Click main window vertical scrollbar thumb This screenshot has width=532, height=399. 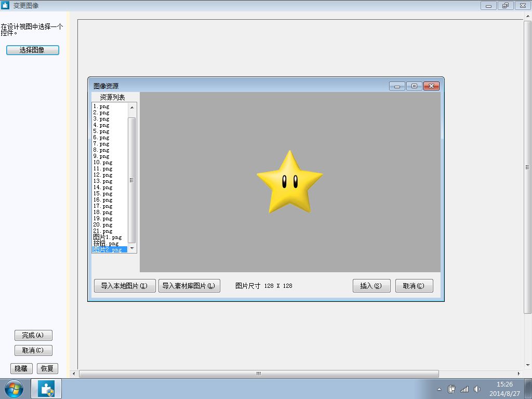pyautogui.click(x=528, y=167)
